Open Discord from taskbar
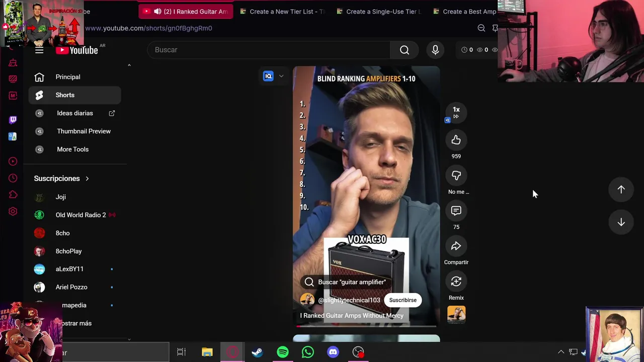Image resolution: width=644 pixels, height=362 pixels. point(333,352)
